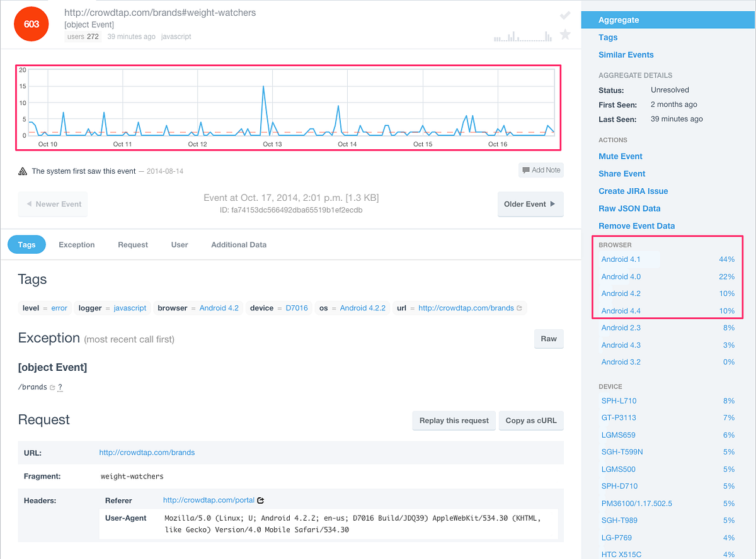Click the javascript label in the header
The width and height of the screenshot is (756, 559).
coord(176,37)
